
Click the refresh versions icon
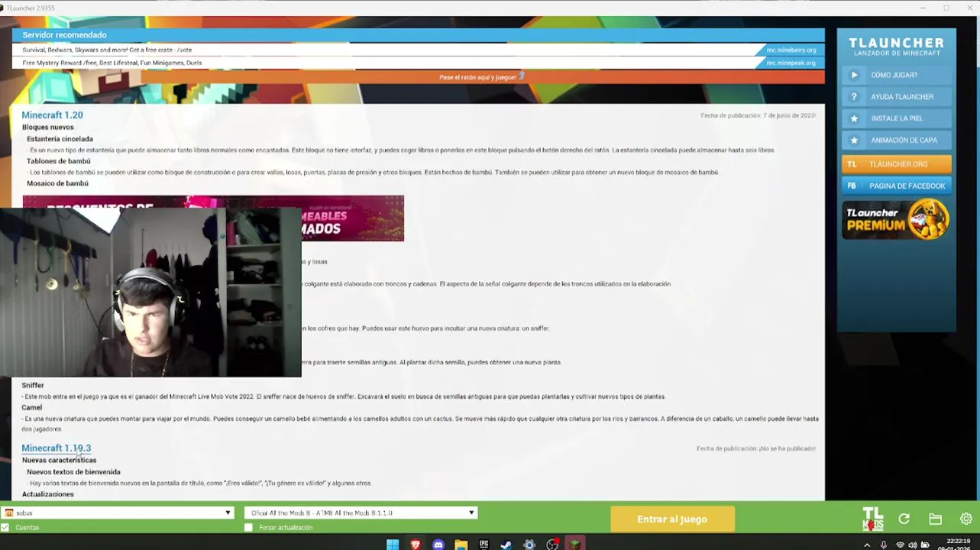(904, 519)
